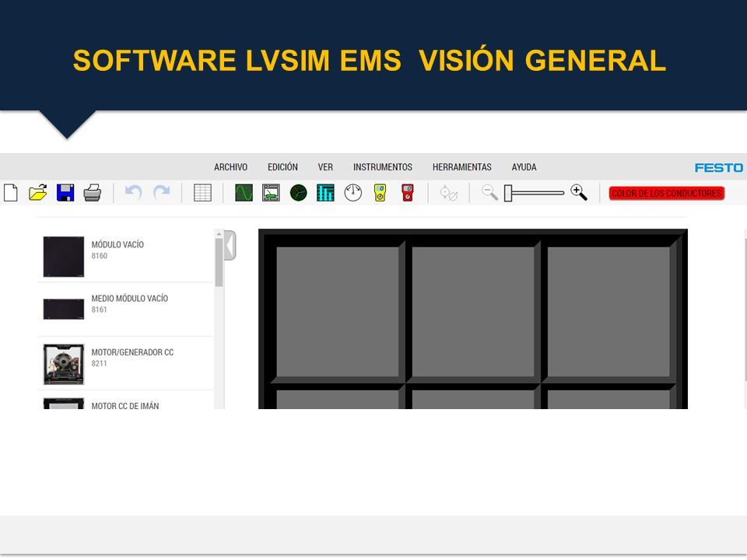Click the module number '8160'
Screen dimensions: 747x560
click(99, 256)
